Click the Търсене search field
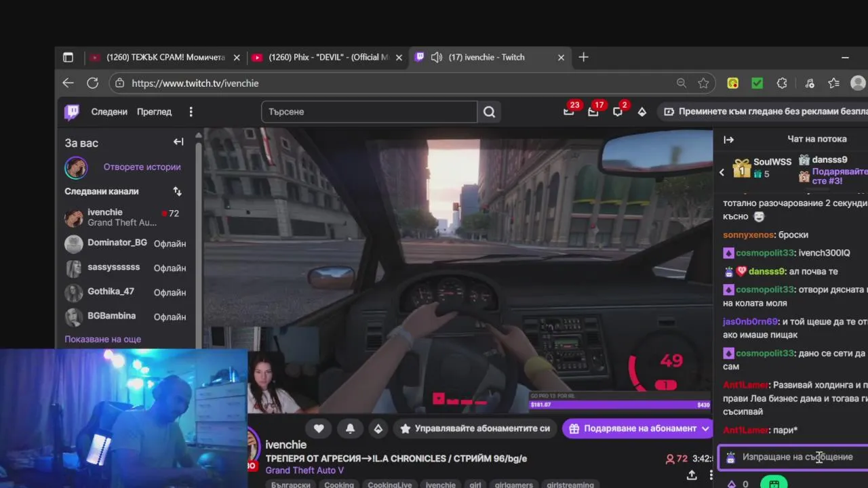Screen dimensions: 868x488 pos(370,112)
